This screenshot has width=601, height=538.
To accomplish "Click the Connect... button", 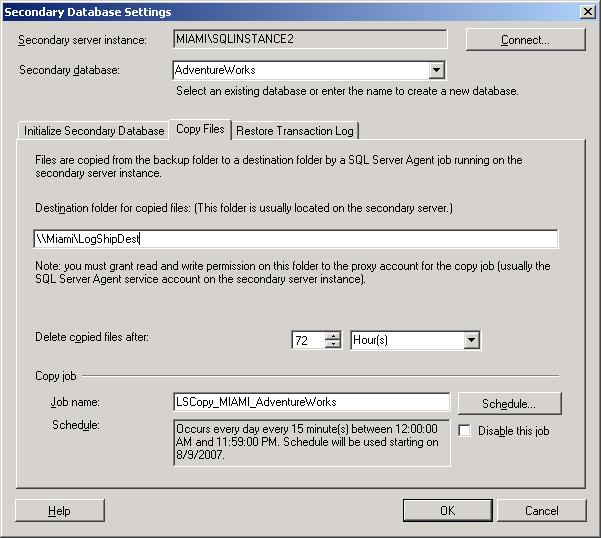I will point(525,40).
